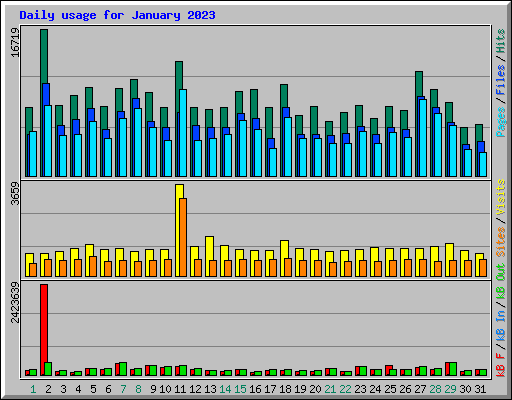This screenshot has height=400, width=512.
Task: Click day 2 on the x-axis
Action: (48, 389)
